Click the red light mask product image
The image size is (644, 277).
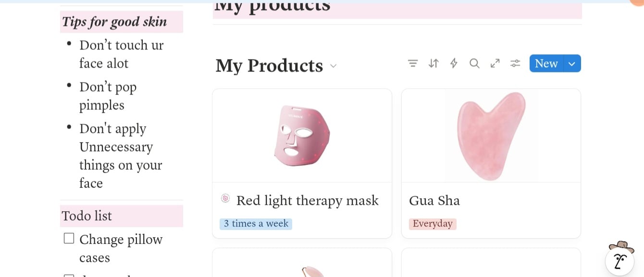(302, 136)
